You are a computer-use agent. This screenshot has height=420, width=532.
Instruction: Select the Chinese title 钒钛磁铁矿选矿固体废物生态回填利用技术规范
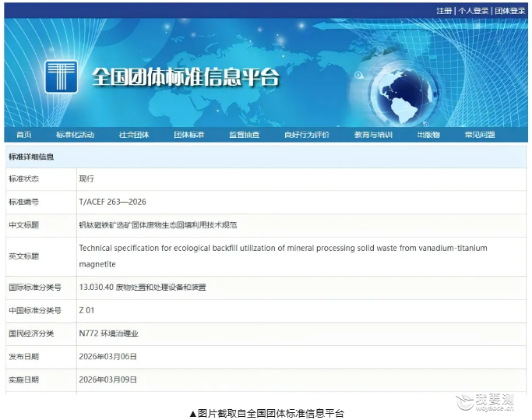click(x=158, y=225)
